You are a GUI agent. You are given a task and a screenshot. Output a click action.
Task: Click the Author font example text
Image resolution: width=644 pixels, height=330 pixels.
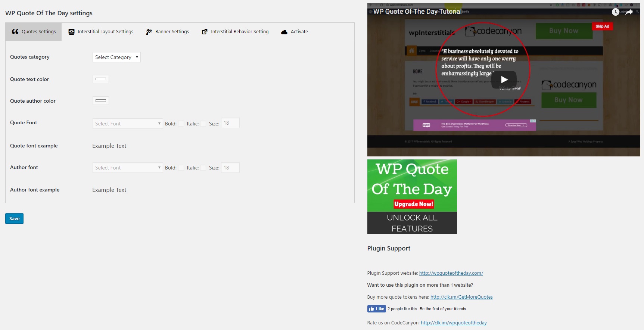(109, 190)
